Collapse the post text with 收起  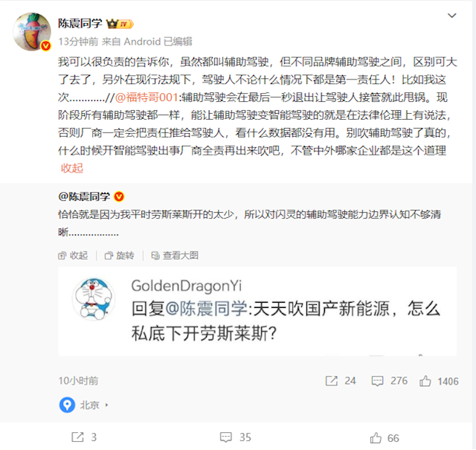pyautogui.click(x=72, y=168)
